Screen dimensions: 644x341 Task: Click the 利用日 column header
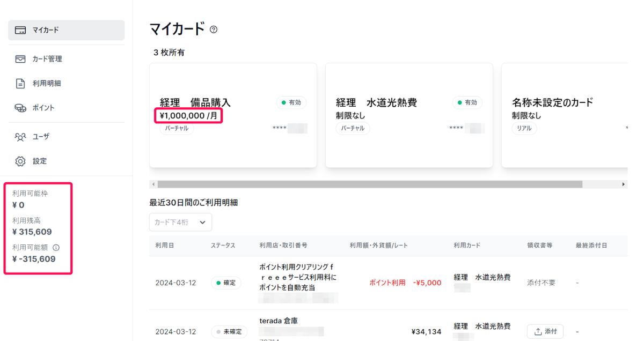pos(164,246)
